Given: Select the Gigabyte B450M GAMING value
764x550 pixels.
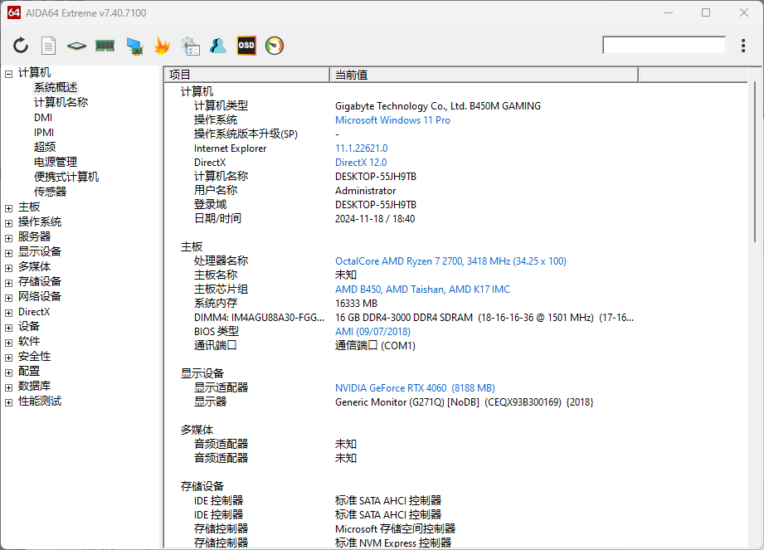Looking at the screenshot, I should [x=438, y=106].
